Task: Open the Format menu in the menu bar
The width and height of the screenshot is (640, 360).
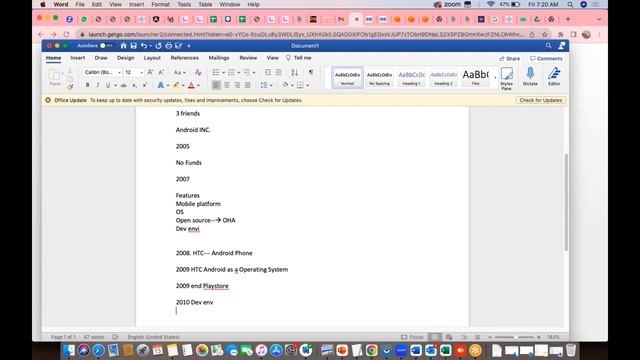Action: 160,4
